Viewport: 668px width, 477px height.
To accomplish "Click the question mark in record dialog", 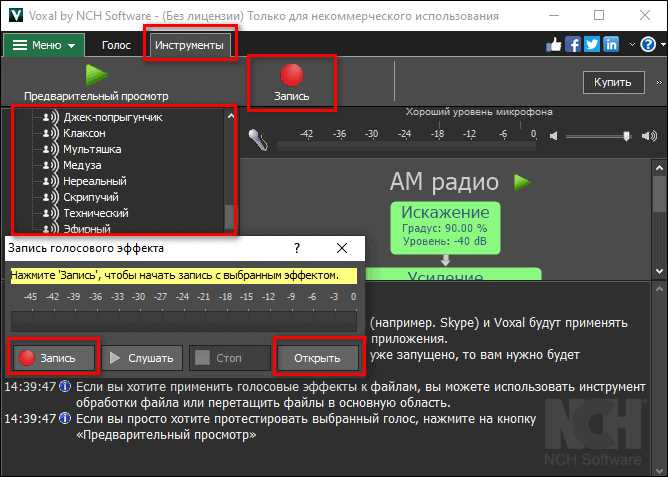I will [297, 248].
